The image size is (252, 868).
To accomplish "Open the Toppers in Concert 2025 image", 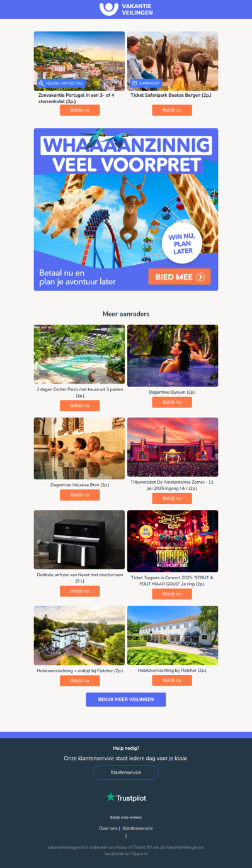I will 173,541.
